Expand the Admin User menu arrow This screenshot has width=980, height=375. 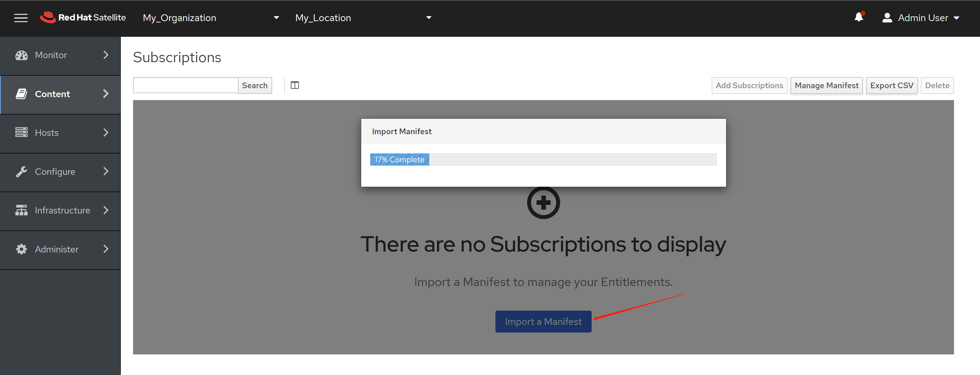pyautogui.click(x=956, y=18)
